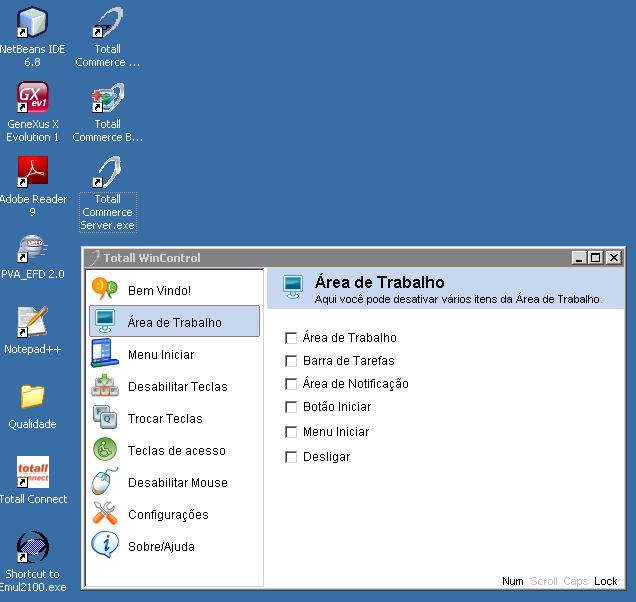
Task: Tick the Botão Iniciar checkbox
Action: [x=292, y=407]
